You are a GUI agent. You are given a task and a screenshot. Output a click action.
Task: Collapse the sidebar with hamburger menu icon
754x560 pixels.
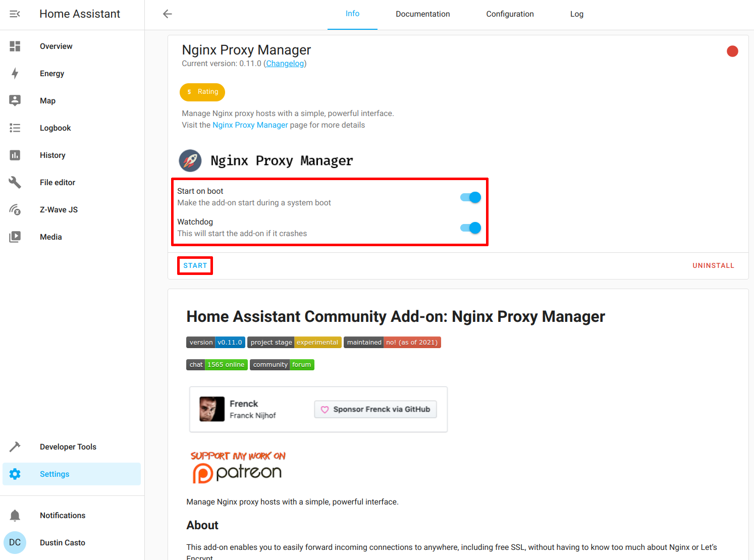click(15, 14)
